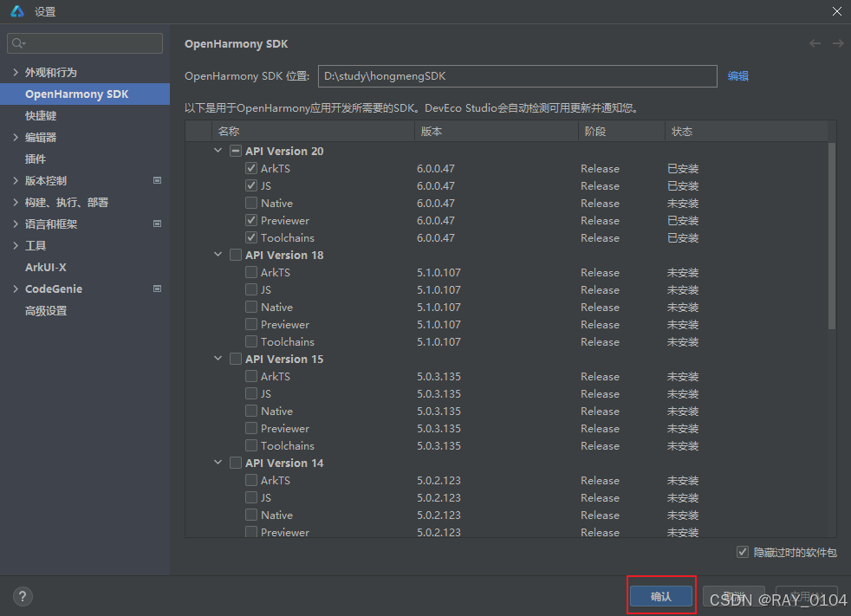The width and height of the screenshot is (851, 616).
Task: Select OpenHarmony SDK in sidebar
Action: (x=85, y=94)
